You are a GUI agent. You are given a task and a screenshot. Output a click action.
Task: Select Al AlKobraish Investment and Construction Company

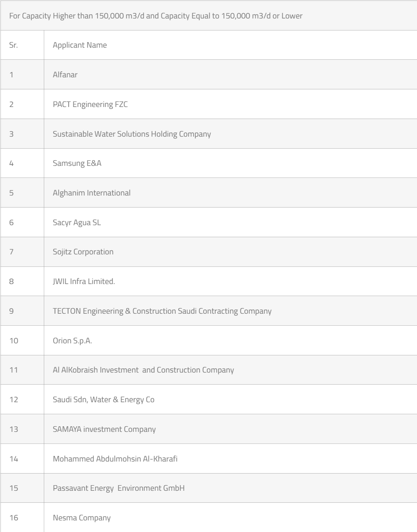point(143,370)
